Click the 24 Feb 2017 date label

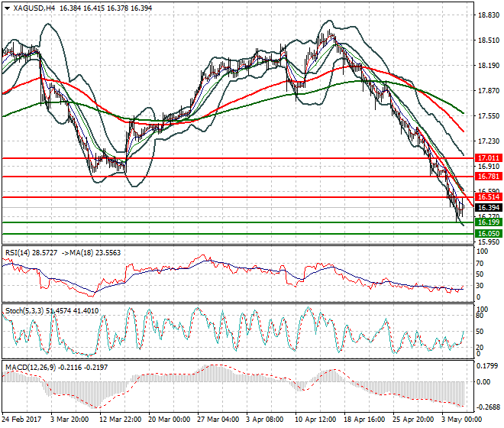click(x=21, y=420)
